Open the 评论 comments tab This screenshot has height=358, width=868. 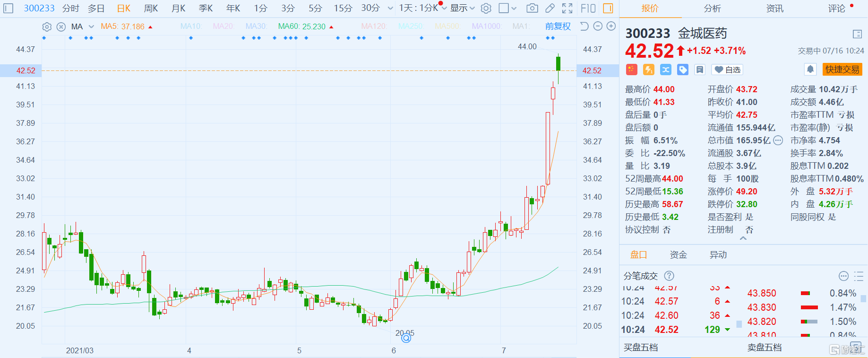837,9
